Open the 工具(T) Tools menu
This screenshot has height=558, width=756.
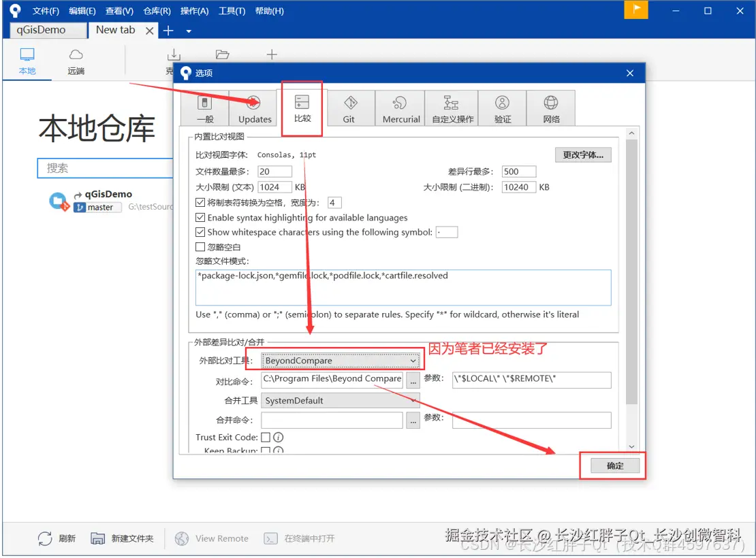tap(232, 11)
